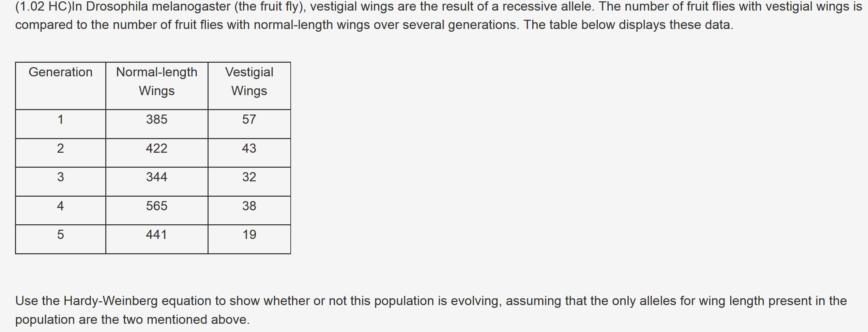
Task: Click the value 19 in the table
Action: pyautogui.click(x=249, y=235)
